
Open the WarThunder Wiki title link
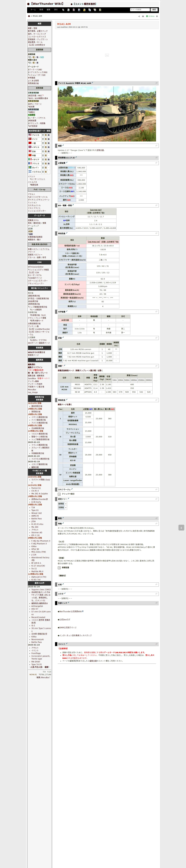(47, 4)
